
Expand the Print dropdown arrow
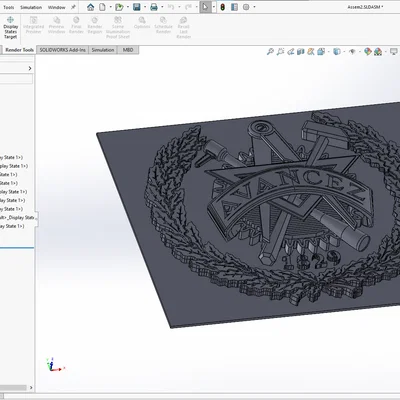pos(162,7)
